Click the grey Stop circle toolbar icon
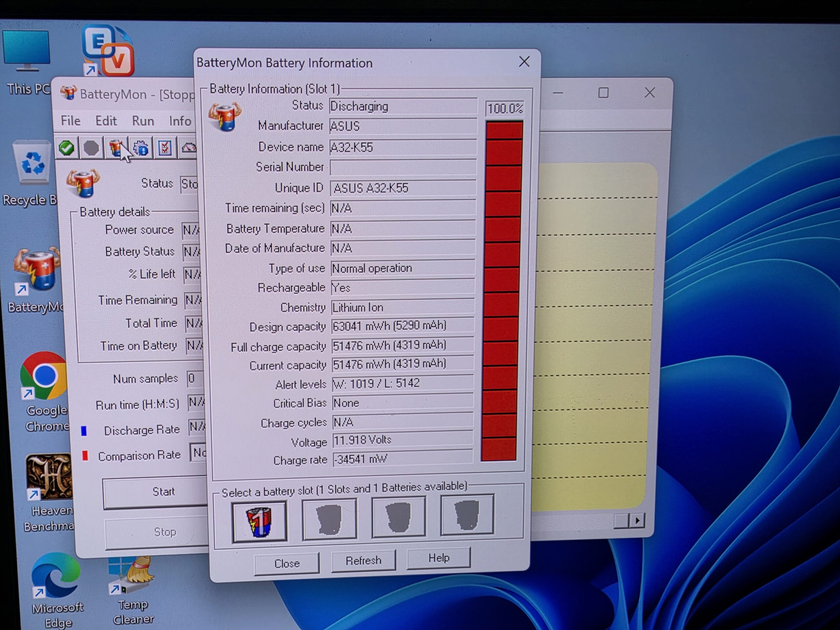 coord(91,147)
